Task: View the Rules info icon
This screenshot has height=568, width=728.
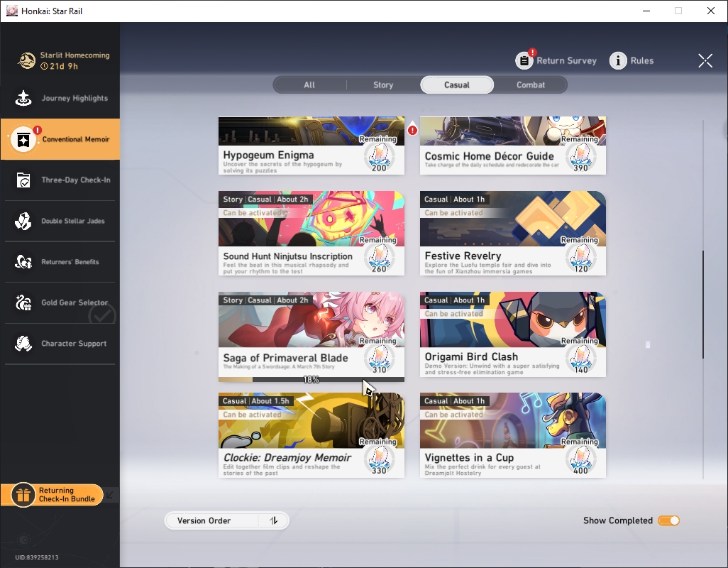Action: coord(618,60)
